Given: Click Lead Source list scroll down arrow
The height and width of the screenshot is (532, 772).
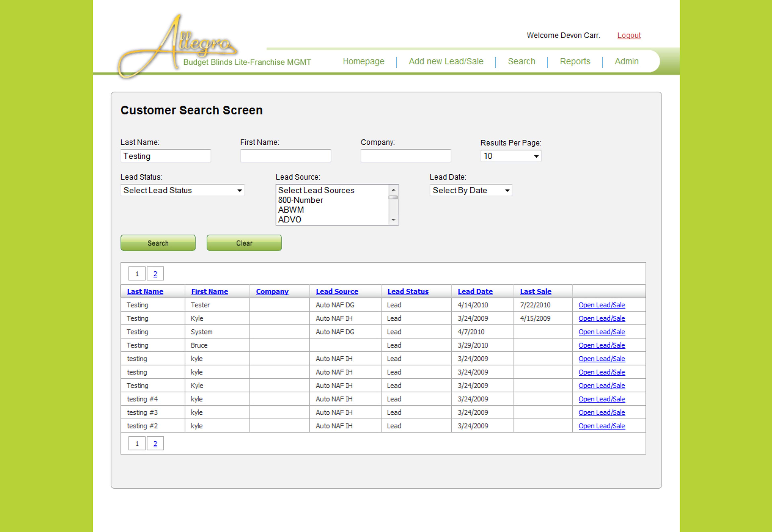Looking at the screenshot, I should coord(393,220).
